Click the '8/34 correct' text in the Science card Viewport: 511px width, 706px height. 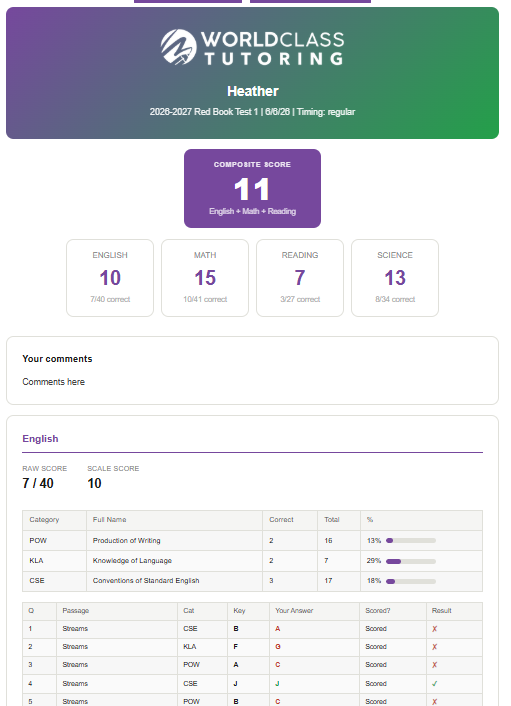(395, 299)
